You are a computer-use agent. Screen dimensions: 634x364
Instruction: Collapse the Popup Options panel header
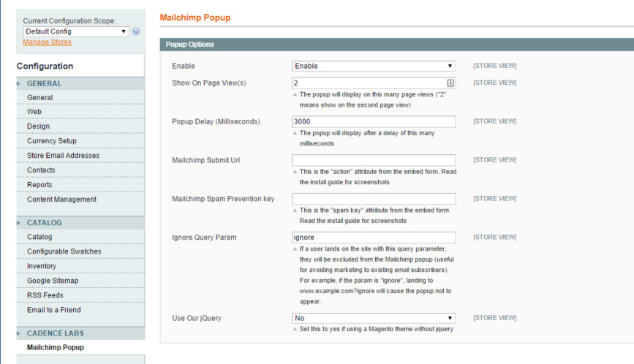[396, 45]
